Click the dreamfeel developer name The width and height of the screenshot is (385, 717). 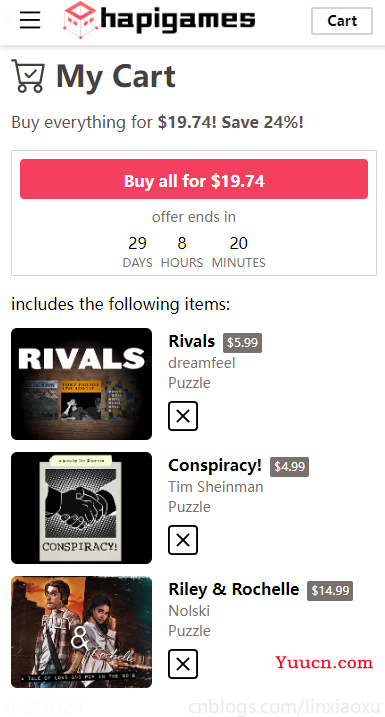click(202, 363)
